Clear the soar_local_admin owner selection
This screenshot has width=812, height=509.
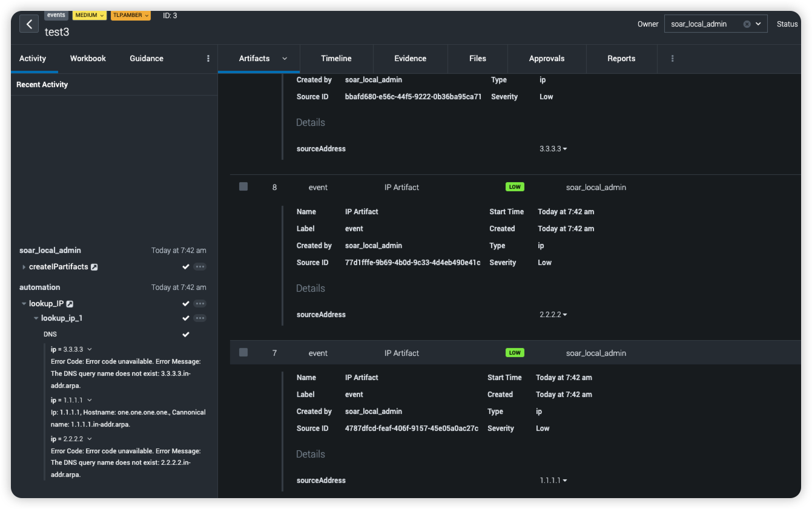tap(747, 24)
